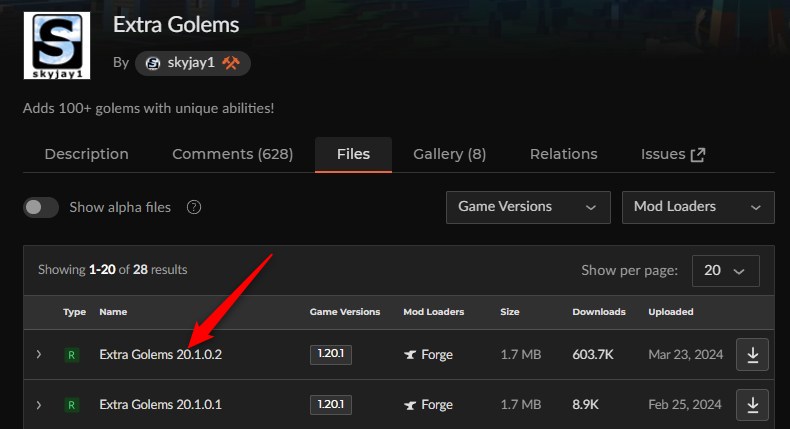Go to the Relations tab

563,154
